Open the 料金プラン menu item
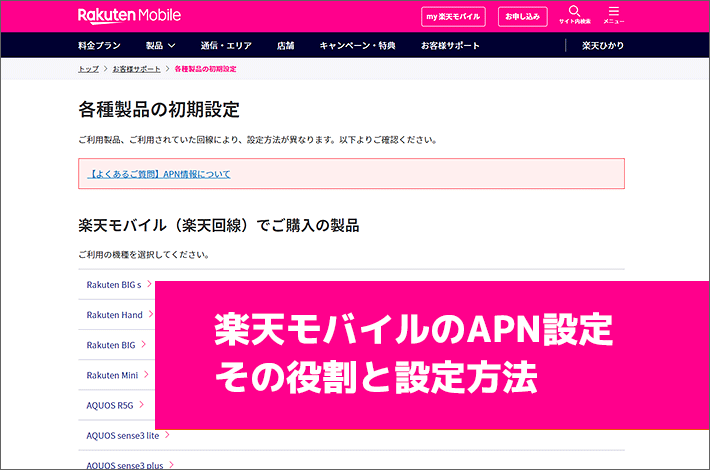 [99, 45]
